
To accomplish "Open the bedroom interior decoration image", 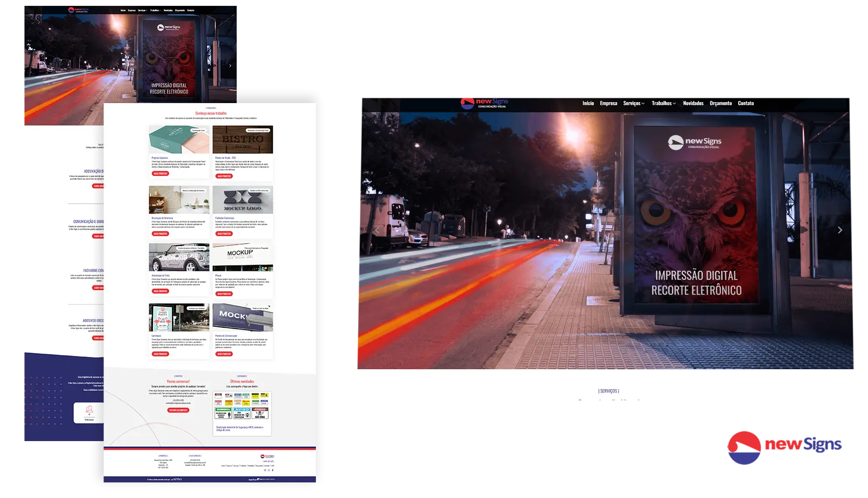I will click(179, 200).
